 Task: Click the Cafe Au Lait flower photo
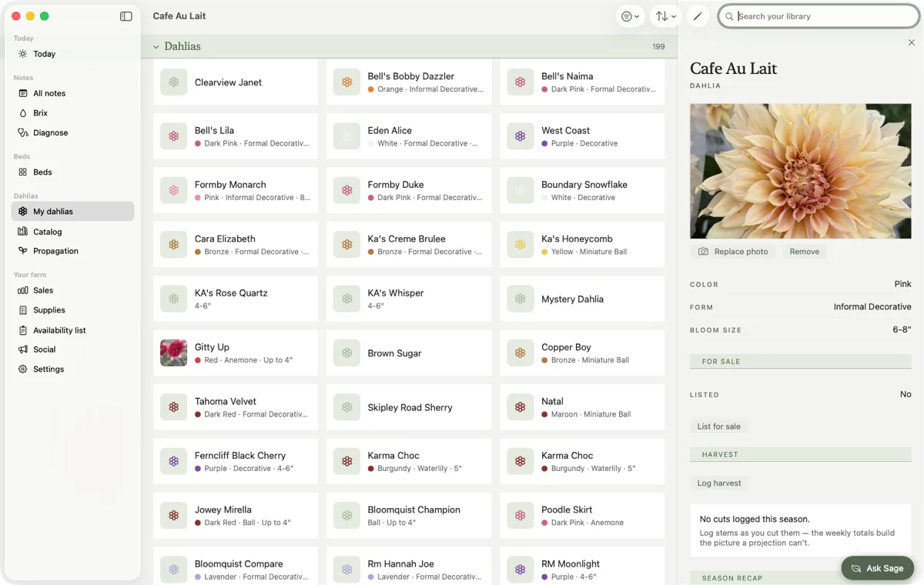(801, 171)
